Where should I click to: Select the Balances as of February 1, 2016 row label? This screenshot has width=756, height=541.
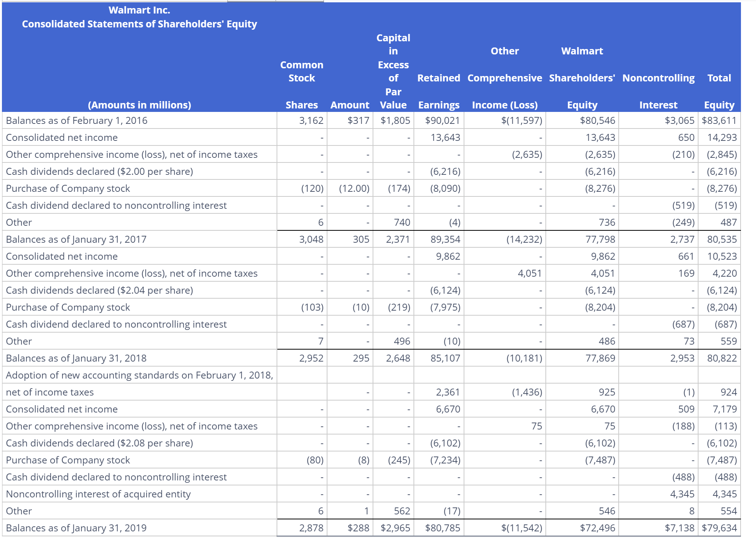click(75, 120)
